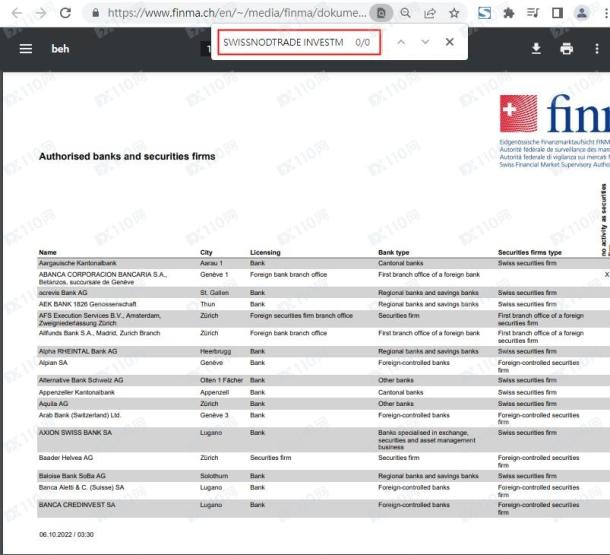Bookmark this page with the star icon
The height and width of the screenshot is (555, 610).
[x=454, y=13]
